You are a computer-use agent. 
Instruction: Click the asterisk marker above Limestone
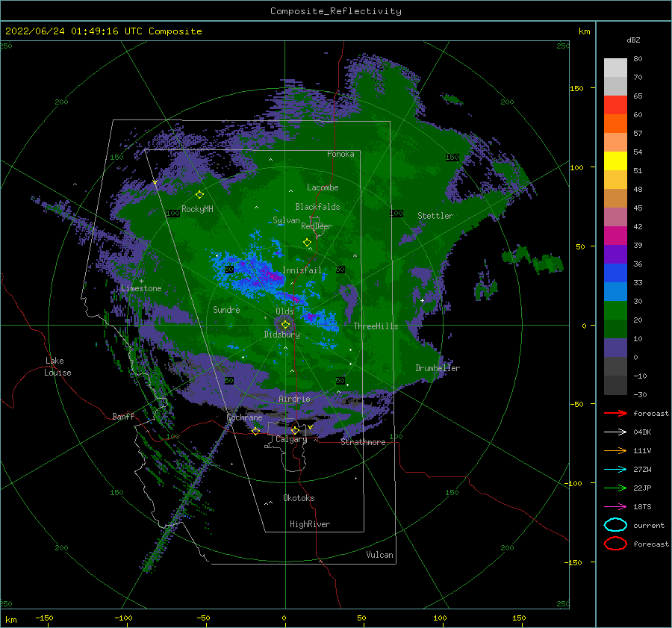coord(141,282)
